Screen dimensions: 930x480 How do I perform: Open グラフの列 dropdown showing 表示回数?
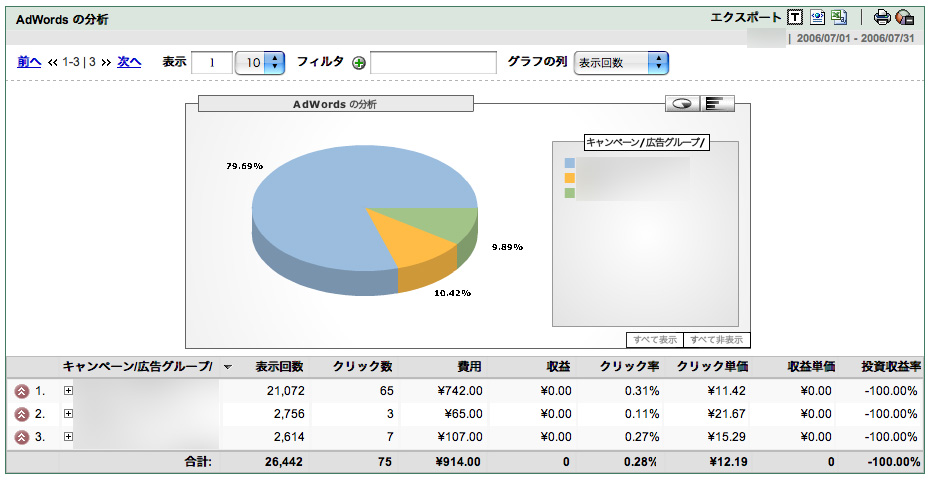(x=621, y=62)
